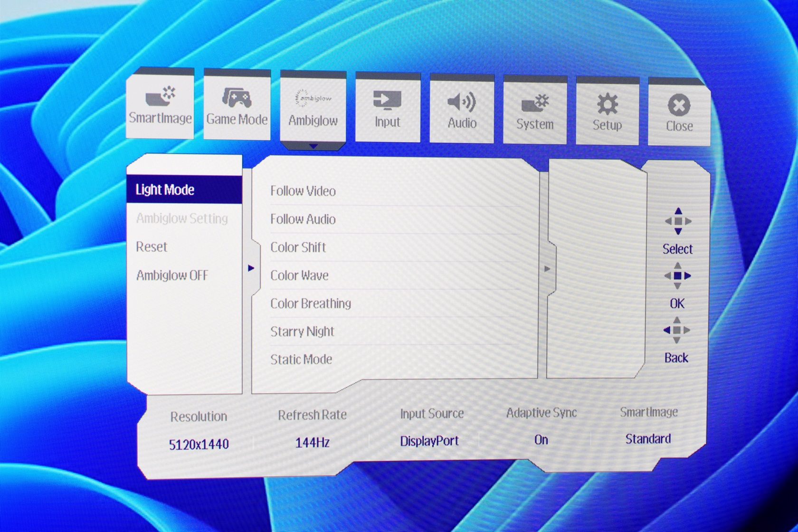
Task: Click the Select hint text
Action: [677, 249]
